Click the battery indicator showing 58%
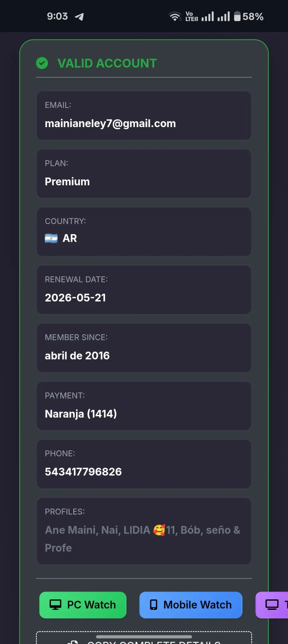This screenshot has height=644, width=288. [248, 16]
